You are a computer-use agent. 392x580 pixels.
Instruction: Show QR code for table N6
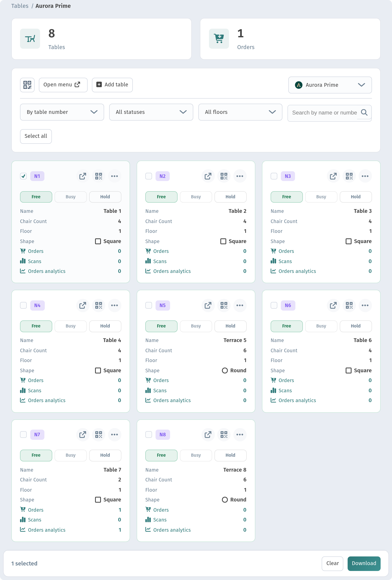coord(349,306)
